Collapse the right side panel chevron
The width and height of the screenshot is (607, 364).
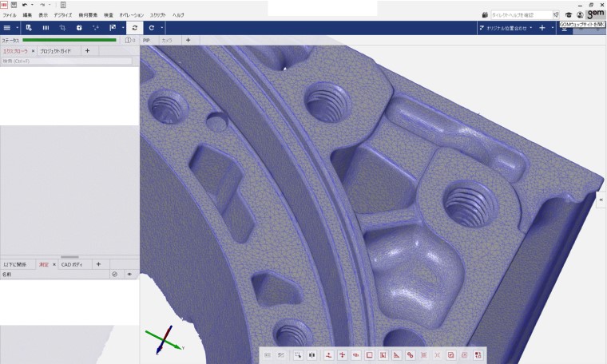point(601,200)
